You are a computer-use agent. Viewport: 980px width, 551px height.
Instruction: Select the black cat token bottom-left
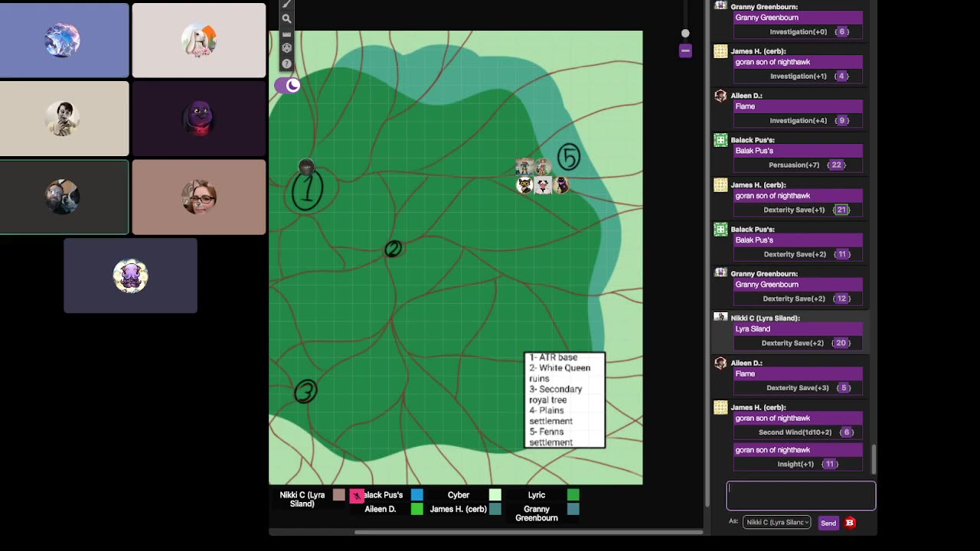tap(524, 185)
